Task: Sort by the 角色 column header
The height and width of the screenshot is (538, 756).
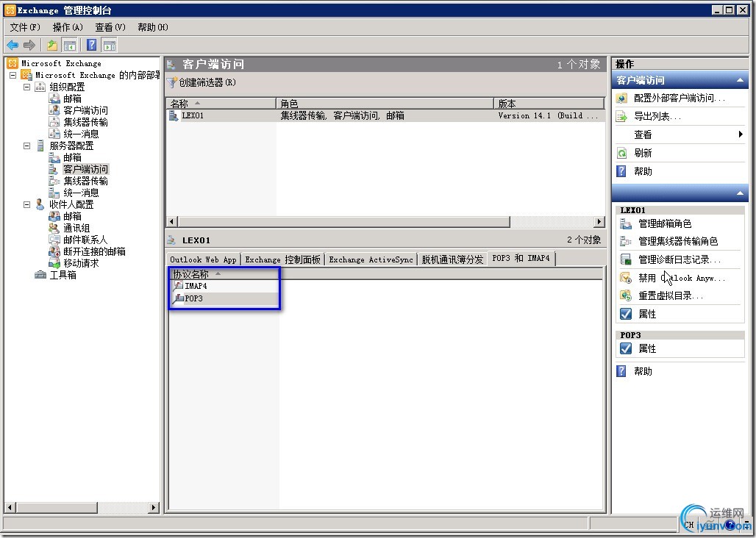Action: tap(385, 104)
